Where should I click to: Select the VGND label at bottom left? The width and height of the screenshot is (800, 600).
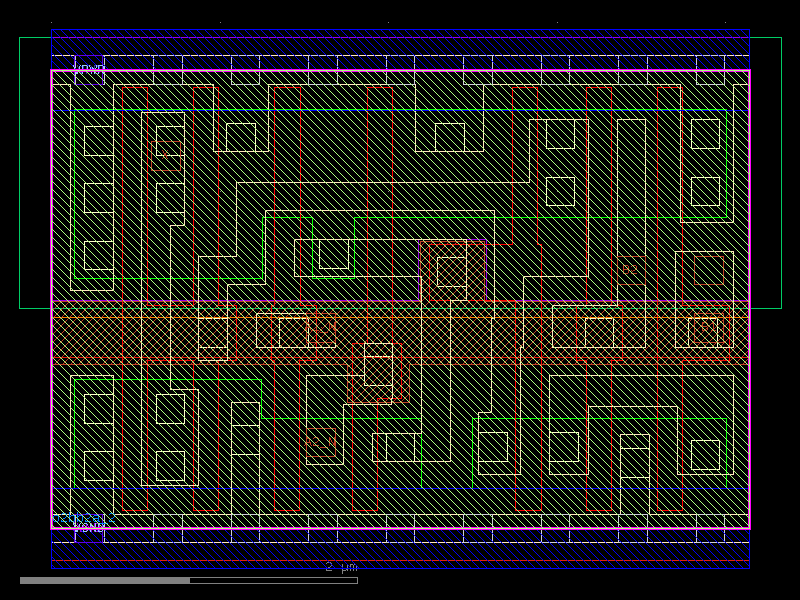tap(89, 527)
